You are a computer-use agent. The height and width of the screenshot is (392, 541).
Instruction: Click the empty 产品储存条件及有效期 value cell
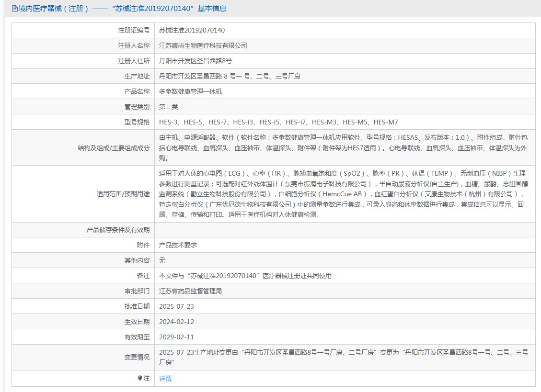[x=345, y=230]
